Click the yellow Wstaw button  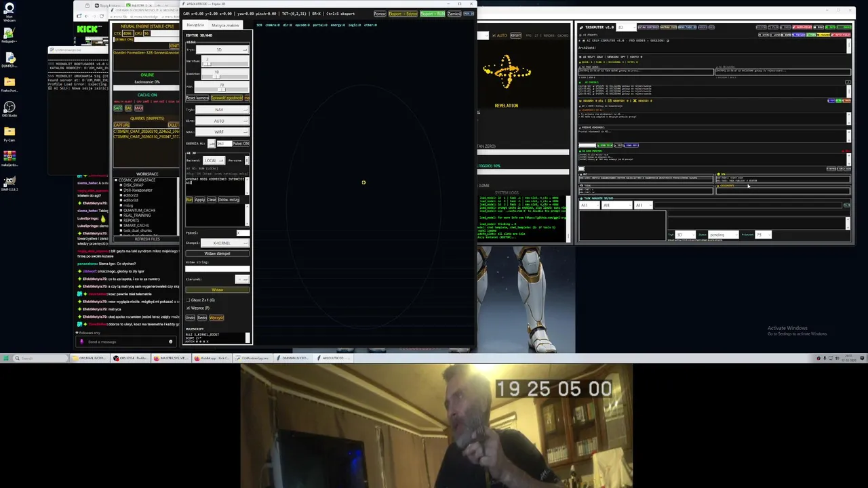[x=218, y=290]
